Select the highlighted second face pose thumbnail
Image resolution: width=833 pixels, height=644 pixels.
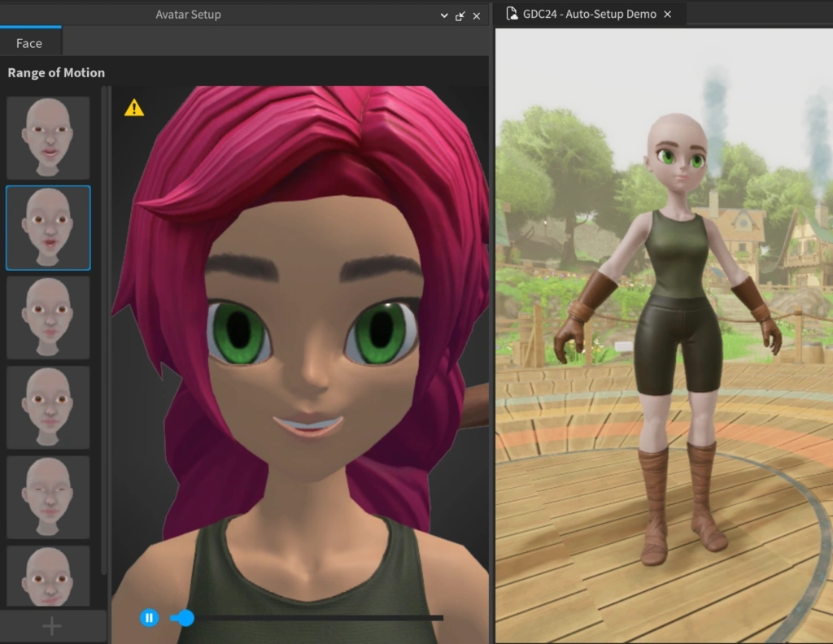[x=48, y=228]
